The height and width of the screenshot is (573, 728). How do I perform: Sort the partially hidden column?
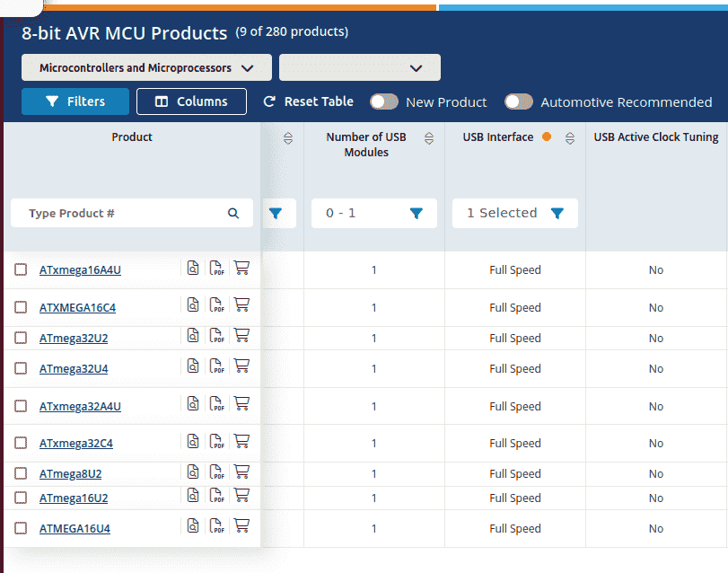[288, 138]
